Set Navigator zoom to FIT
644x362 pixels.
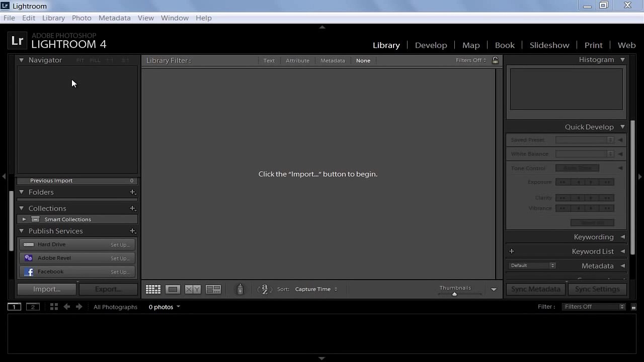(x=80, y=60)
